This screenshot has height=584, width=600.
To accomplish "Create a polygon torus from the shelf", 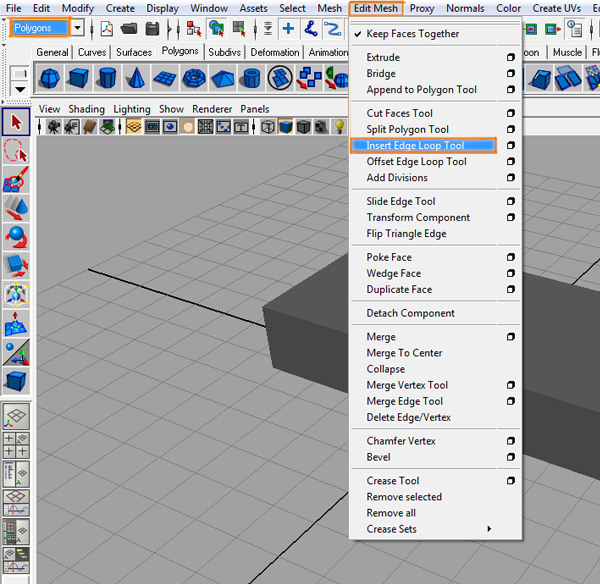I will [x=194, y=78].
